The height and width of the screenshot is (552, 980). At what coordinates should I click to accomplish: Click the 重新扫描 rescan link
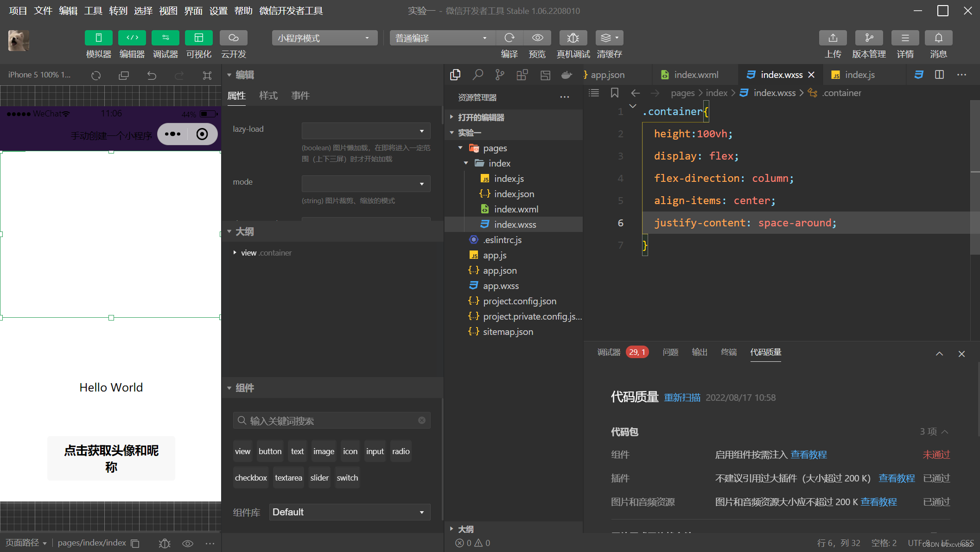coord(682,398)
